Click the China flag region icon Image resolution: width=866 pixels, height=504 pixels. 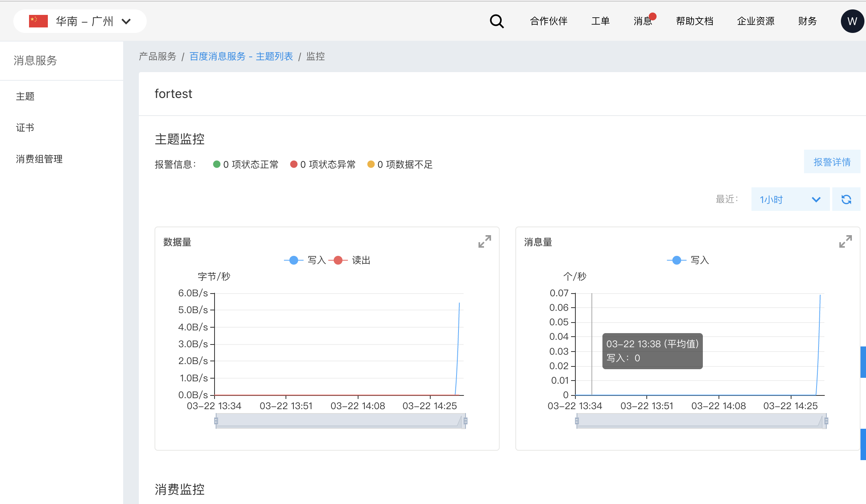click(x=38, y=21)
